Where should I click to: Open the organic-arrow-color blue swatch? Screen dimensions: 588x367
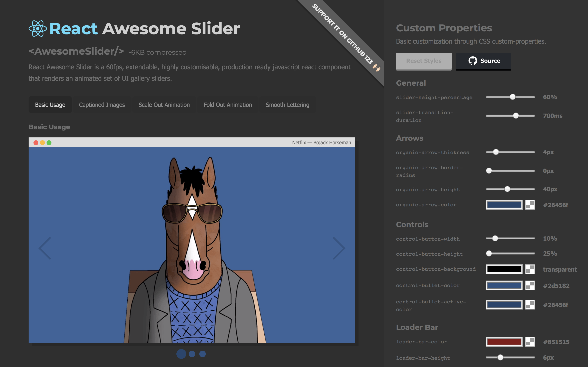504,205
